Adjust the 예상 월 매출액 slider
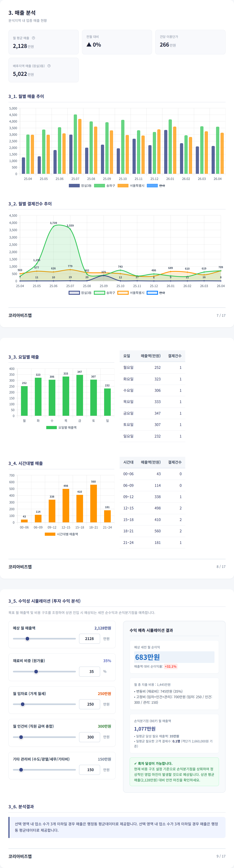This screenshot has width=234, height=868. [44, 639]
